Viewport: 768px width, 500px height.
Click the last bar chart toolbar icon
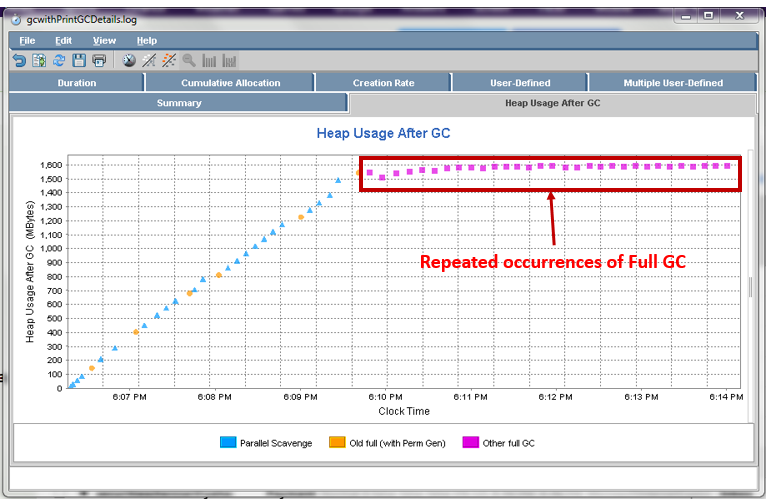pos(229,61)
